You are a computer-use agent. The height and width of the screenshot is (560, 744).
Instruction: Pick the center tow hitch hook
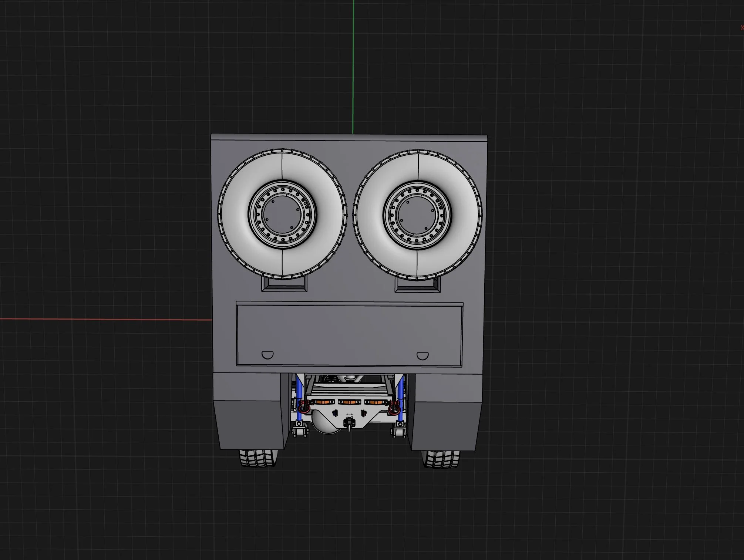point(349,423)
